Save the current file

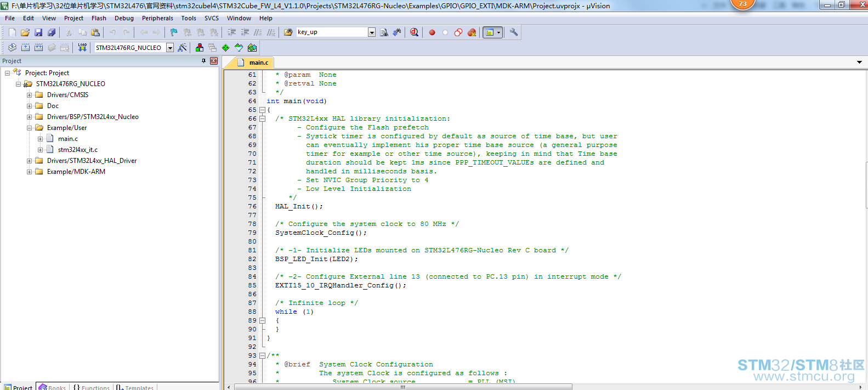[38, 32]
